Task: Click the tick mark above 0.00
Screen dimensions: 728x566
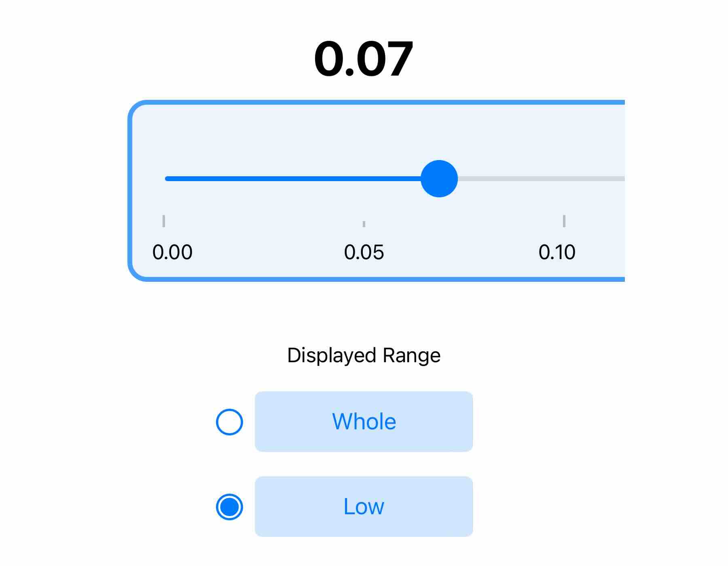Action: (x=164, y=221)
